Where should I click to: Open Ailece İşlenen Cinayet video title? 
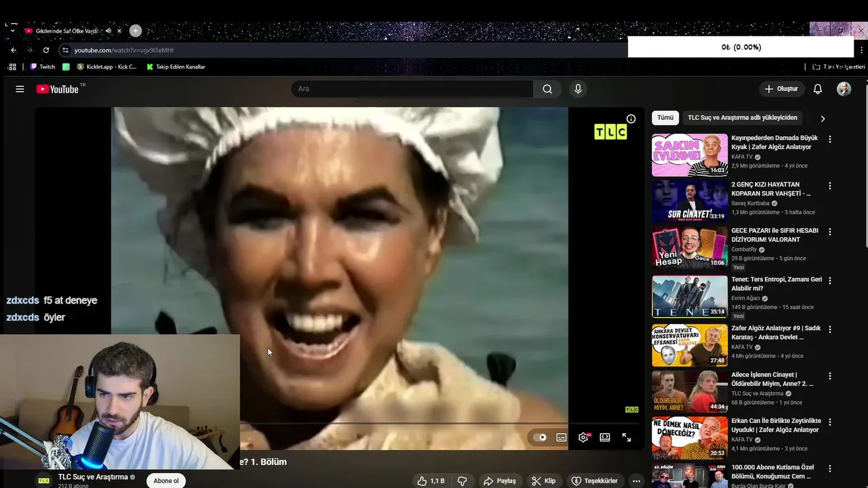(x=772, y=379)
